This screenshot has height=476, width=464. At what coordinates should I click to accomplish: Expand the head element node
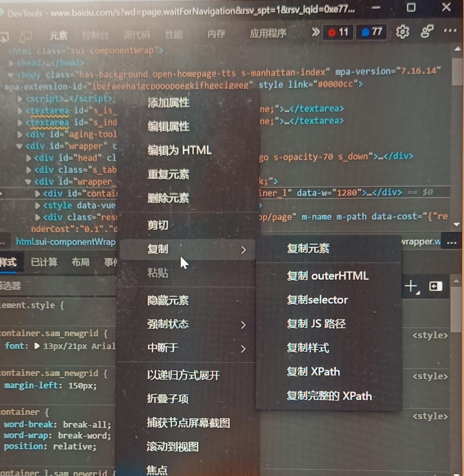12,63
